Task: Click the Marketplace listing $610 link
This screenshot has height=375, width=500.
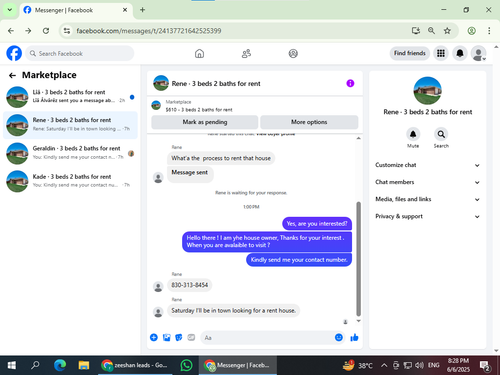Action: [199, 110]
